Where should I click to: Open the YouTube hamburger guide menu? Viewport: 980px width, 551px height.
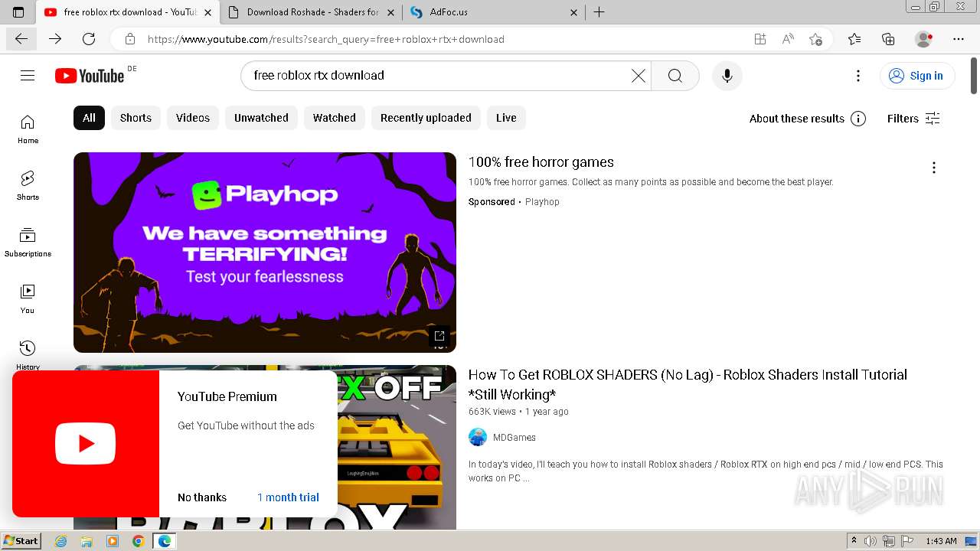point(28,75)
